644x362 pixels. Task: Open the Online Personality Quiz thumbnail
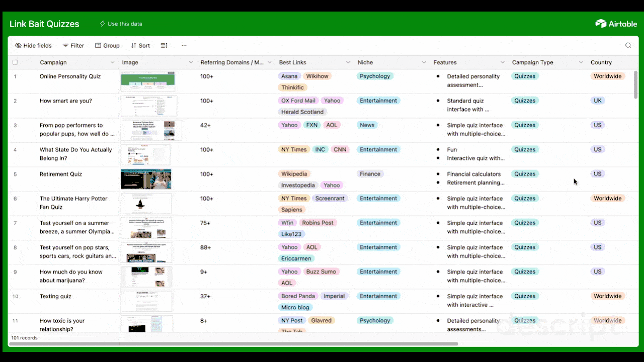tap(148, 81)
